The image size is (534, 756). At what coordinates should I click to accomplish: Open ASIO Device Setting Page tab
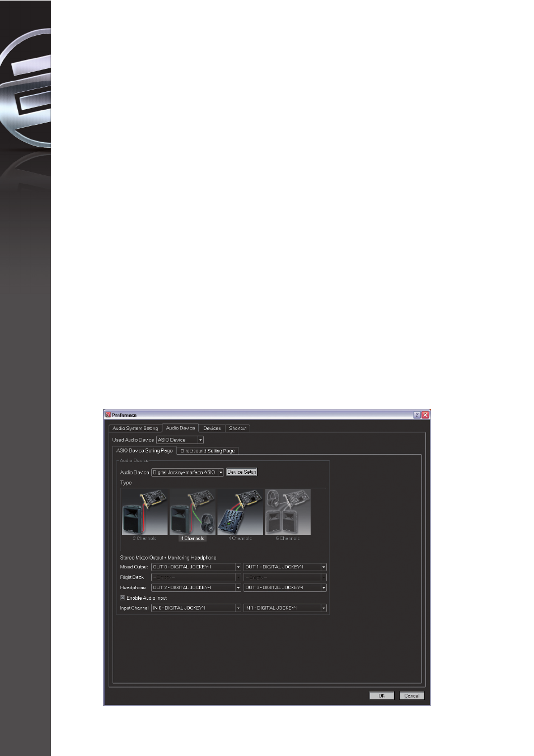(144, 450)
